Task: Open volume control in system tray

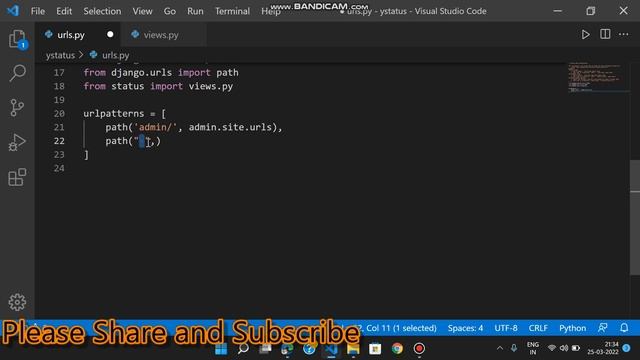Action: pyautogui.click(x=564, y=348)
